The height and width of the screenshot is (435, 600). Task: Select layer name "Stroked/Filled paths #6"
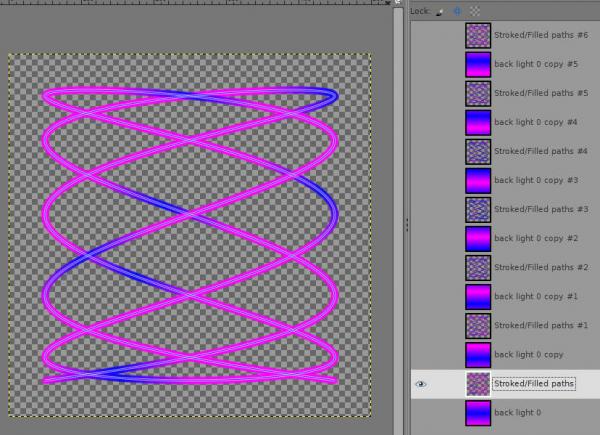point(541,35)
